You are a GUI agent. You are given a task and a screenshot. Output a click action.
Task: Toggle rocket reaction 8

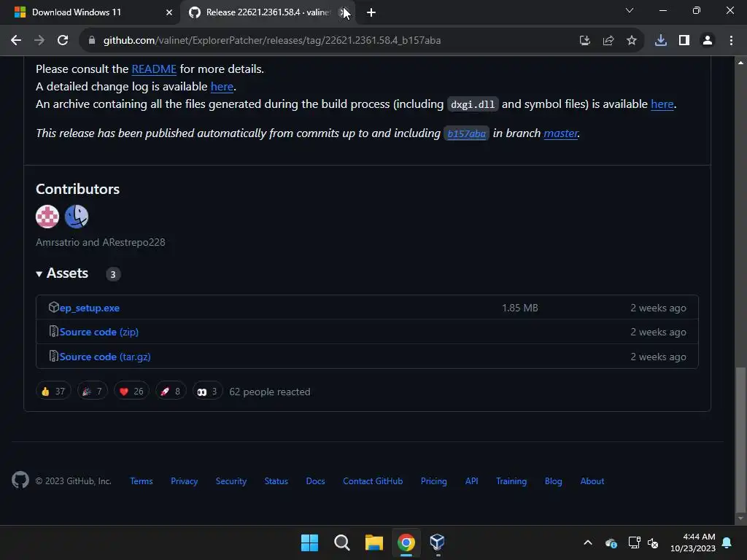tap(171, 392)
